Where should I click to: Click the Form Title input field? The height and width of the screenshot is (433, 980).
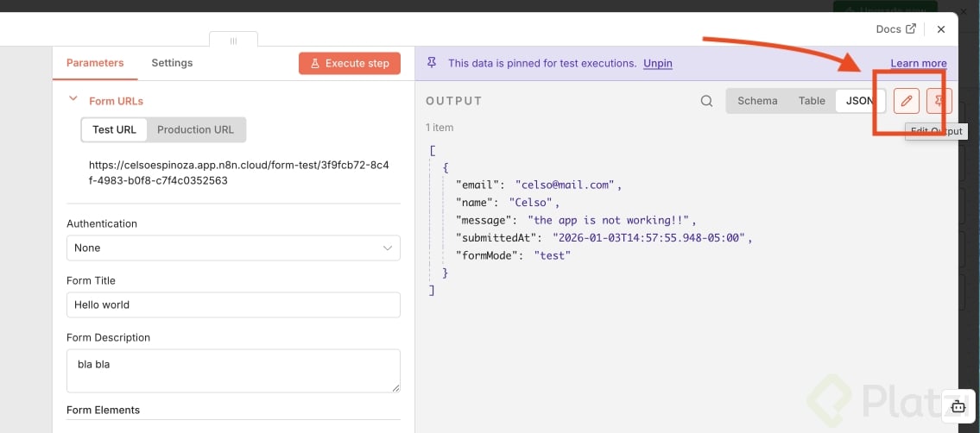pos(233,304)
